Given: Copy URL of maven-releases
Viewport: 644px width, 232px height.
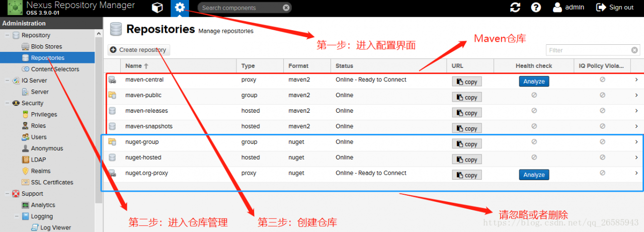Looking at the screenshot, I should [467, 113].
